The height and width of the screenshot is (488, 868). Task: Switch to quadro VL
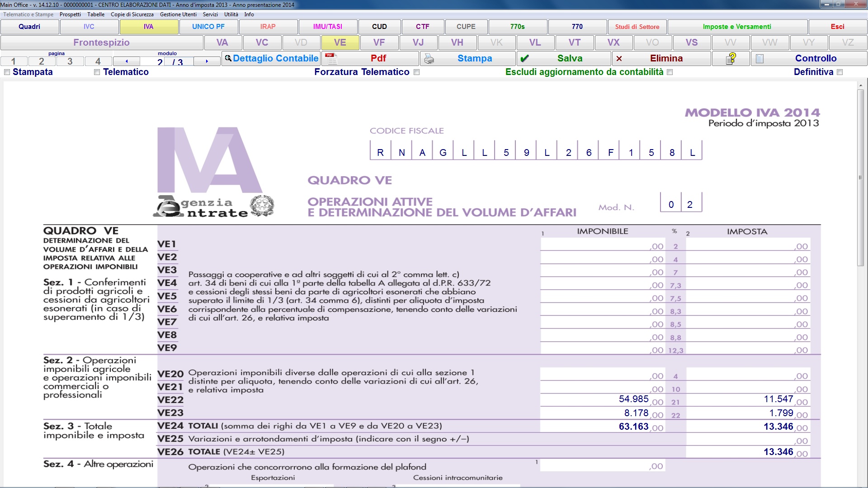pos(535,42)
